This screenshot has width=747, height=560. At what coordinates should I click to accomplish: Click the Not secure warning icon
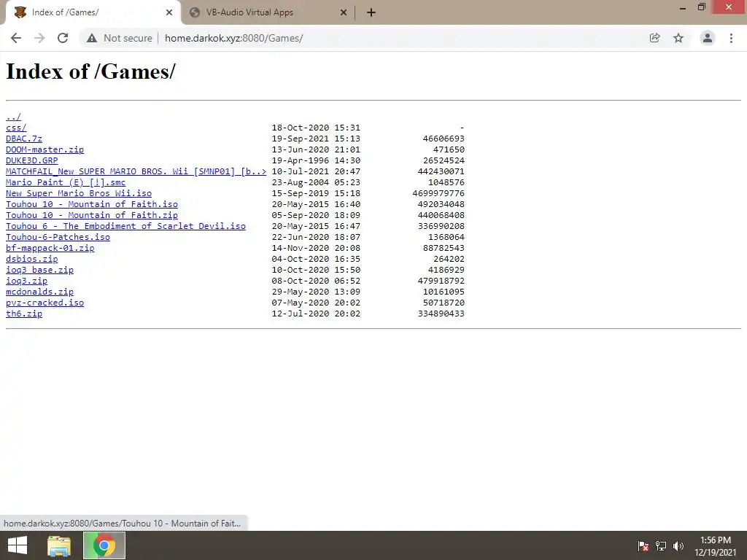(92, 38)
